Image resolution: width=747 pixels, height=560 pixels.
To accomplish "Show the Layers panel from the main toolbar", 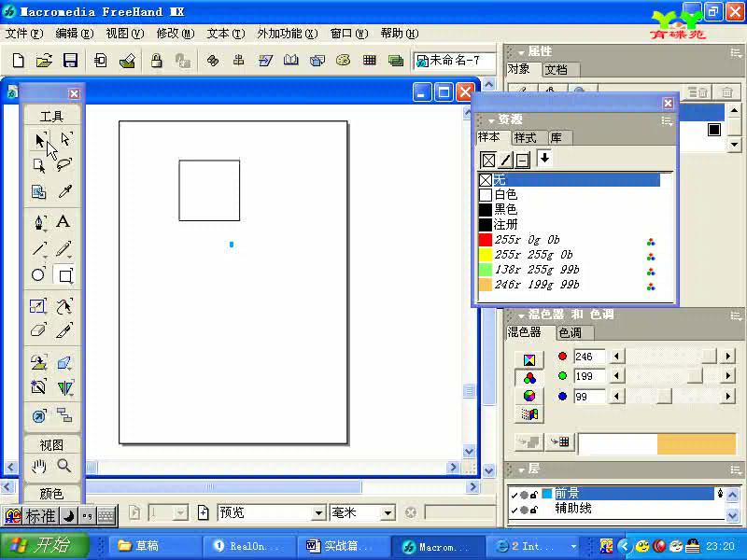I will 395,61.
